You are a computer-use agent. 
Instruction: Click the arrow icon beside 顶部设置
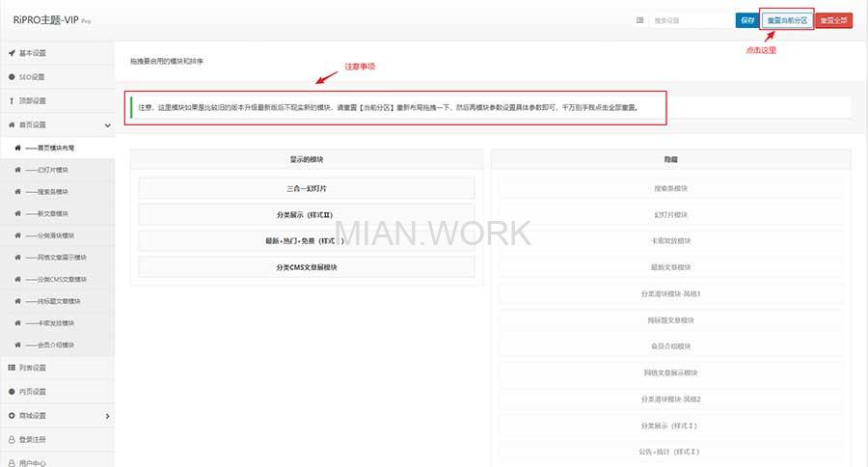[x=12, y=100]
